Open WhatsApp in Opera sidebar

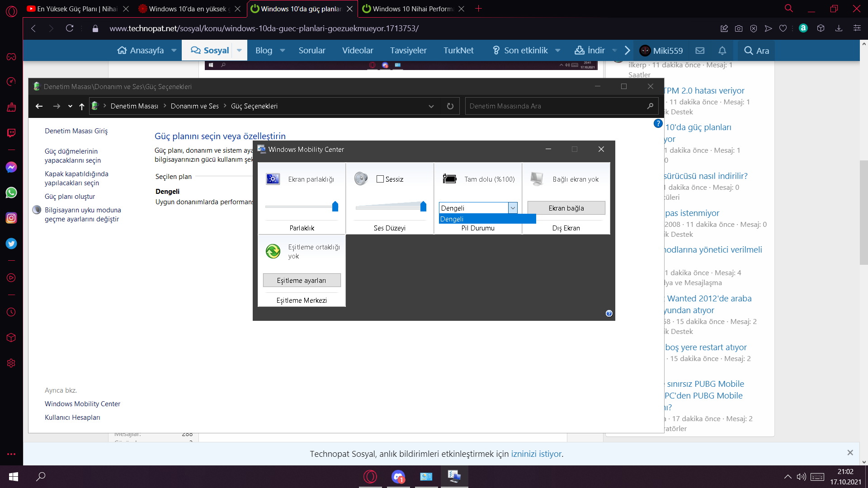point(11,192)
